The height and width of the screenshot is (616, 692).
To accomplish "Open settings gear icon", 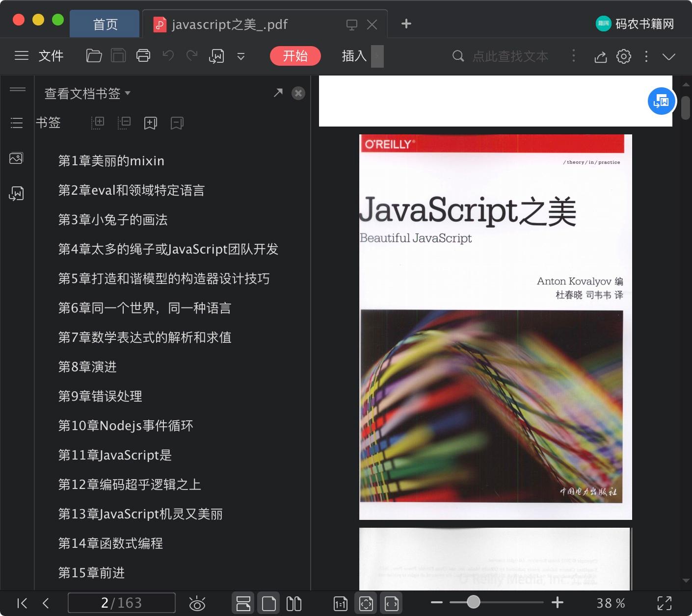I will pyautogui.click(x=624, y=56).
